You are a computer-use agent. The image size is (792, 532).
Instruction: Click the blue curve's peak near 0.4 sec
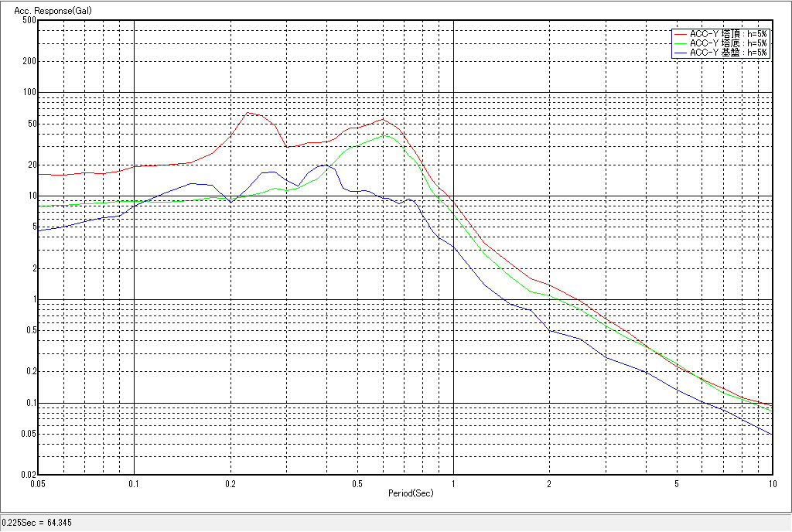pyautogui.click(x=323, y=165)
